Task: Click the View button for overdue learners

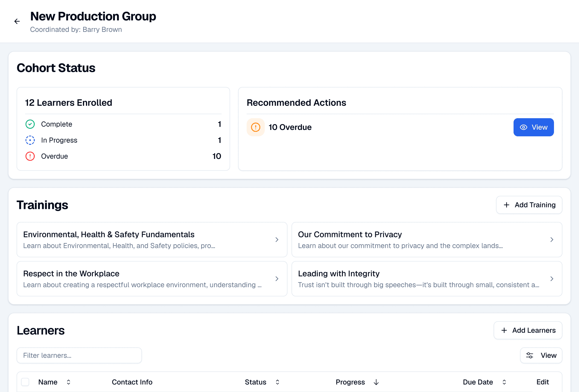Action: (x=533, y=127)
